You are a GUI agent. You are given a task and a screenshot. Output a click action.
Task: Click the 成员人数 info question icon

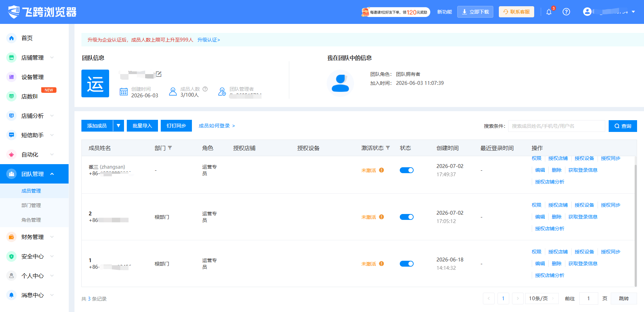coord(205,89)
